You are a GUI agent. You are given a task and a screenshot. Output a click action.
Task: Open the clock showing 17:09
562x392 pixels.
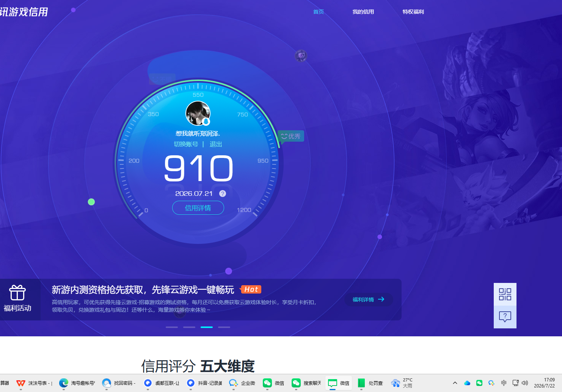pyautogui.click(x=545, y=383)
